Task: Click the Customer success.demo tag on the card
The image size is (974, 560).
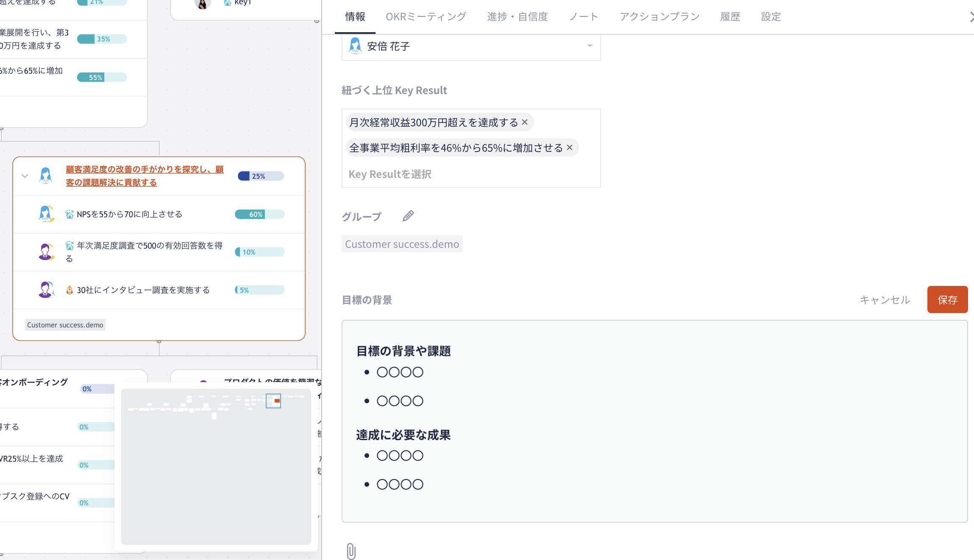Action: click(x=65, y=325)
